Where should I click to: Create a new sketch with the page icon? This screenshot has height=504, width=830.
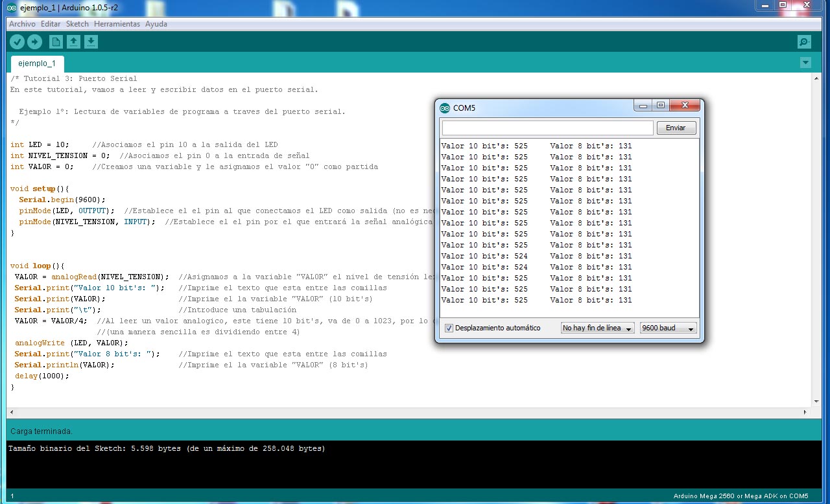(56, 42)
